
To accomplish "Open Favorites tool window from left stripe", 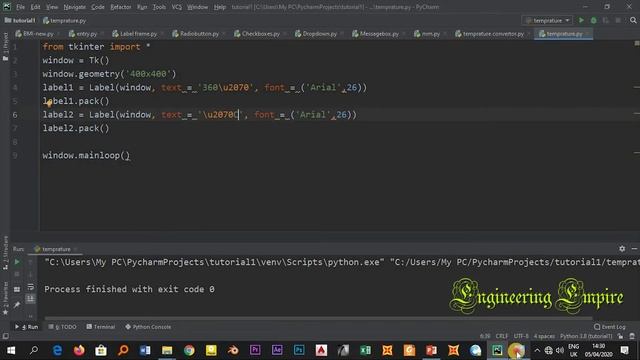I will 5,298.
